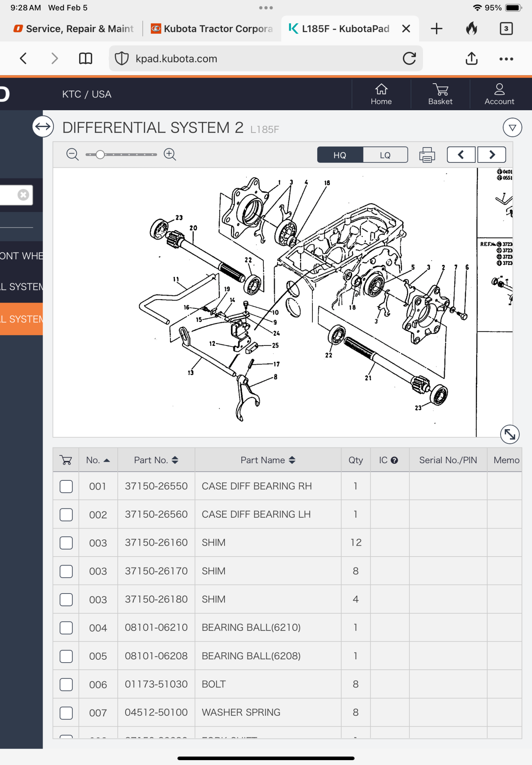
Task: Sort the table by Part No.
Action: point(156,460)
